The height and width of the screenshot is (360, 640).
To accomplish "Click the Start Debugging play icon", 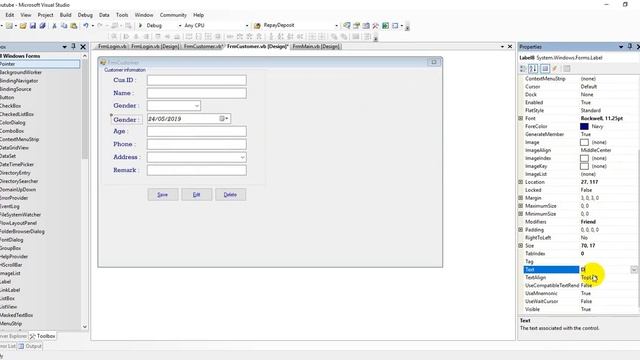I will click(x=140, y=25).
